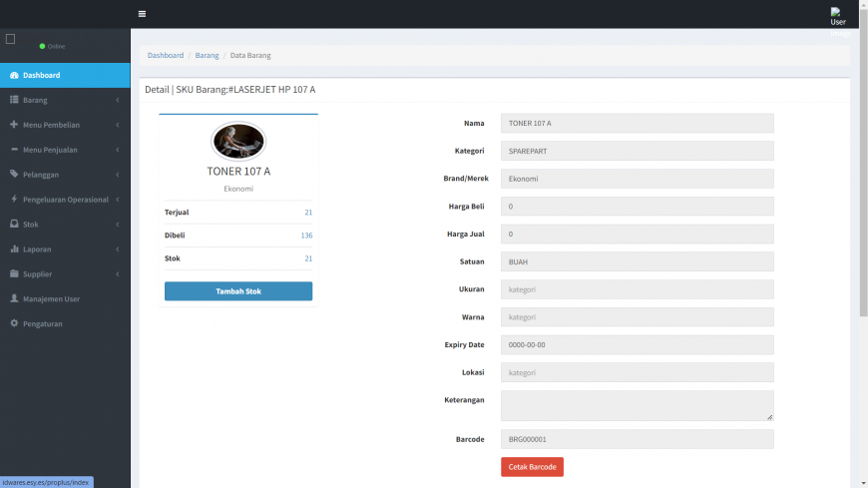868x488 pixels.
Task: Open the User Image profile in header
Action: click(840, 22)
